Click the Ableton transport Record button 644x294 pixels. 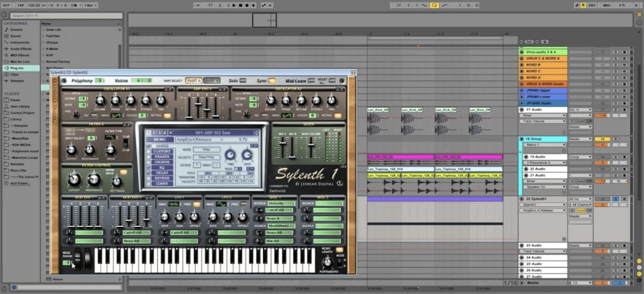247,5
